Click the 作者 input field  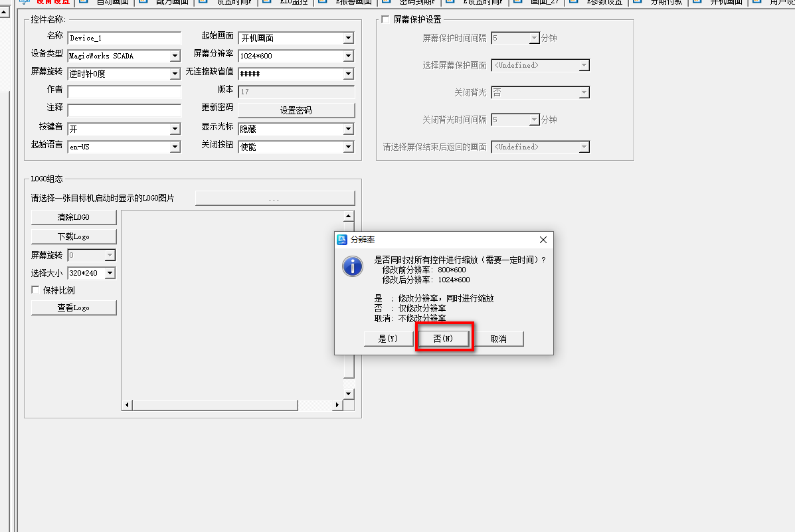(124, 92)
